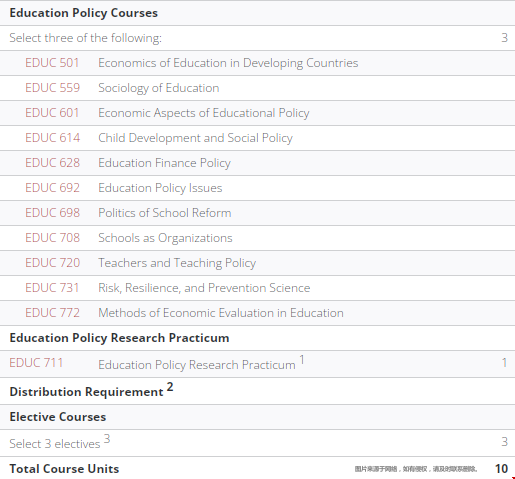This screenshot has width=515, height=479.
Task: Open the EDUC 731 course link
Action: [x=52, y=288]
